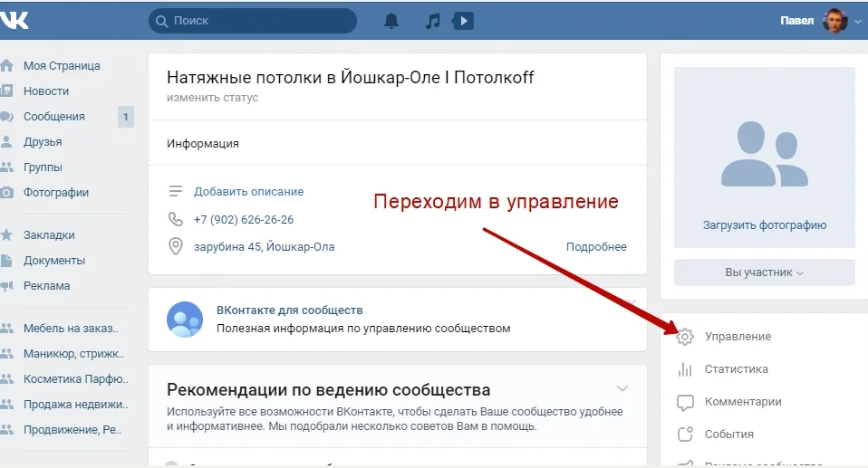This screenshot has height=468, width=868.
Task: Open Новости in sidebar
Action: coord(46,91)
